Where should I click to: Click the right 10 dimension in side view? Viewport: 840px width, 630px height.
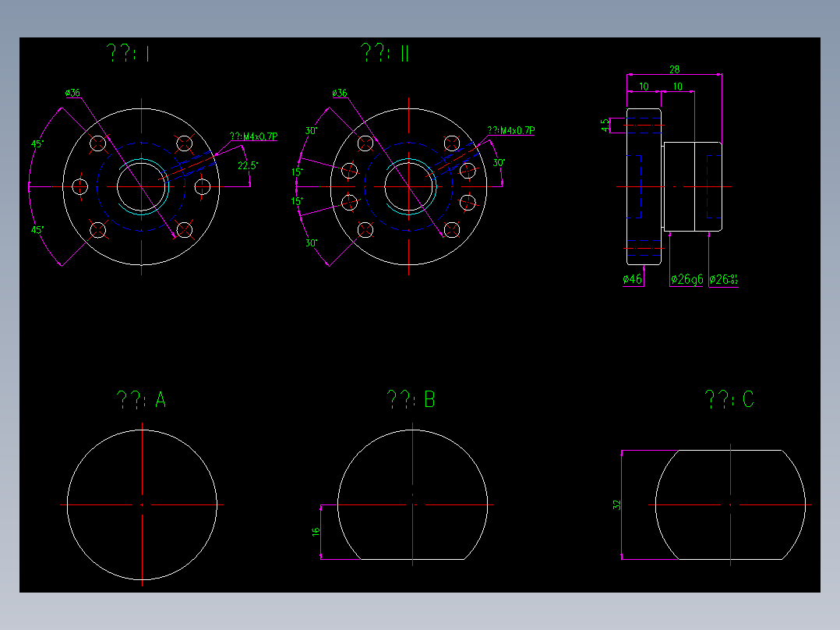(678, 87)
